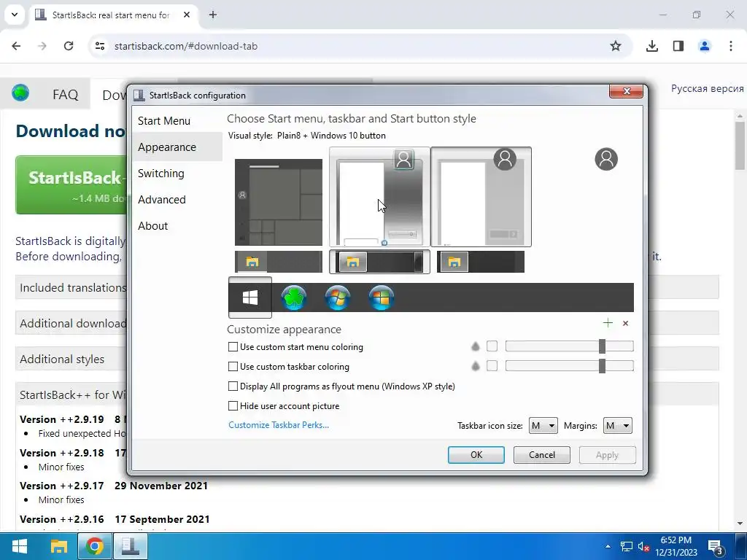Enable Use custom start menu coloring
The height and width of the screenshot is (560, 747).
click(x=233, y=346)
